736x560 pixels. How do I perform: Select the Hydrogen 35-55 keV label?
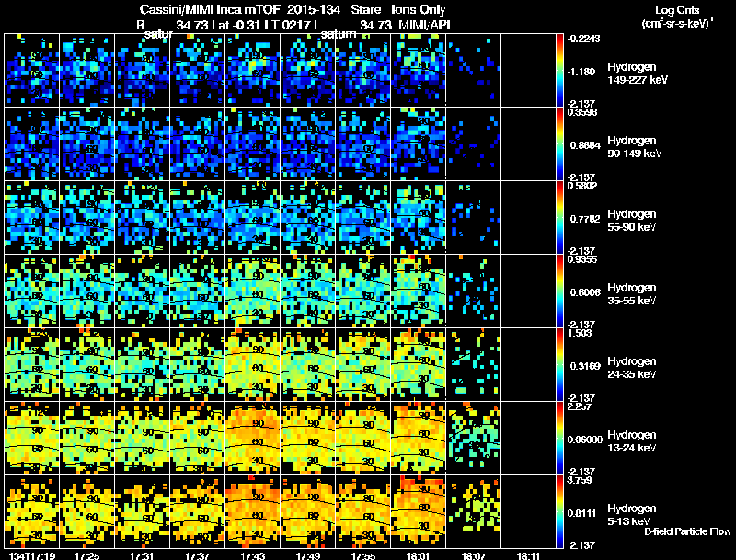[x=632, y=294]
